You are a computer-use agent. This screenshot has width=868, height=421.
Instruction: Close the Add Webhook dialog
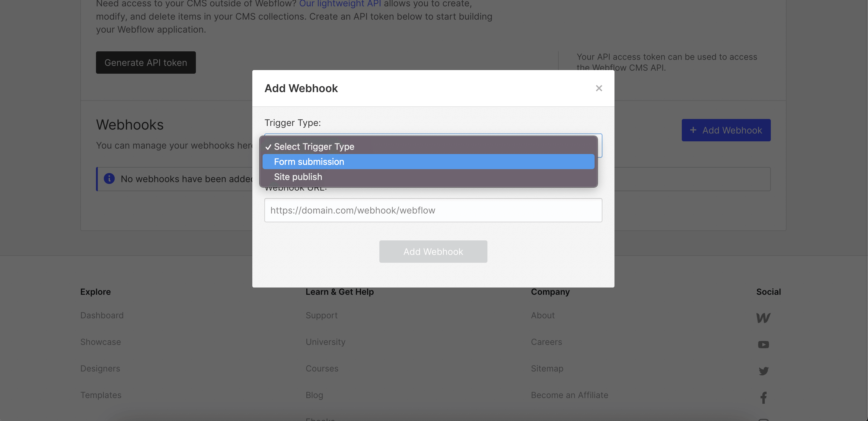599,88
